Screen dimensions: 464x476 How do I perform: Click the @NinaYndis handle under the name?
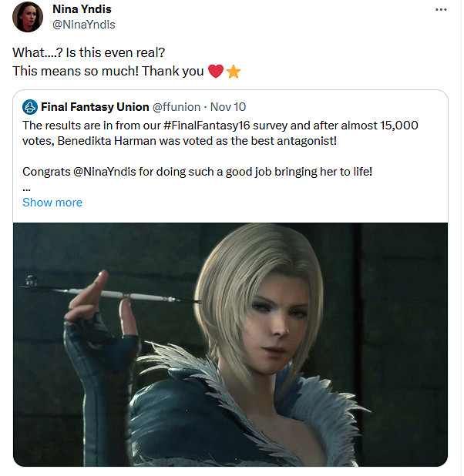coord(84,25)
